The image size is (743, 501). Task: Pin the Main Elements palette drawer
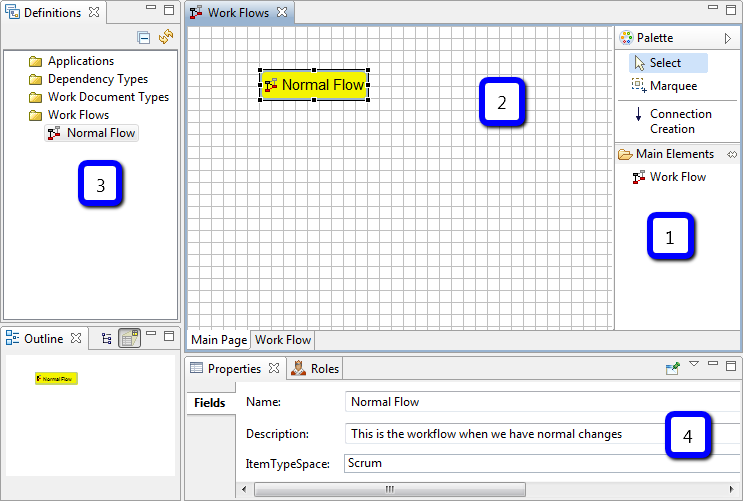(731, 154)
